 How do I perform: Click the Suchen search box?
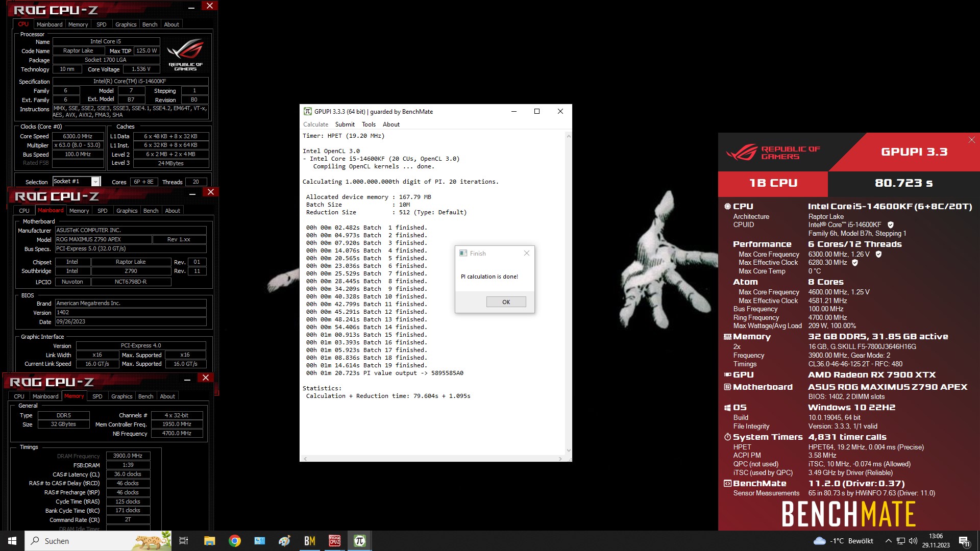coord(99,541)
